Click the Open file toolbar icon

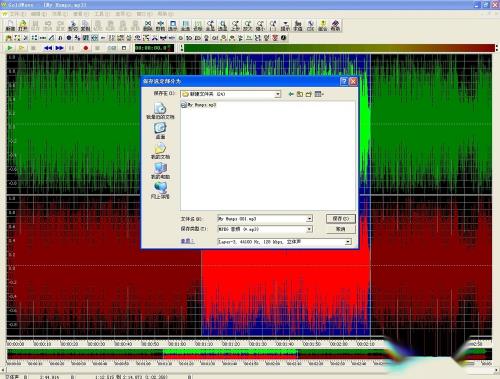(22, 25)
